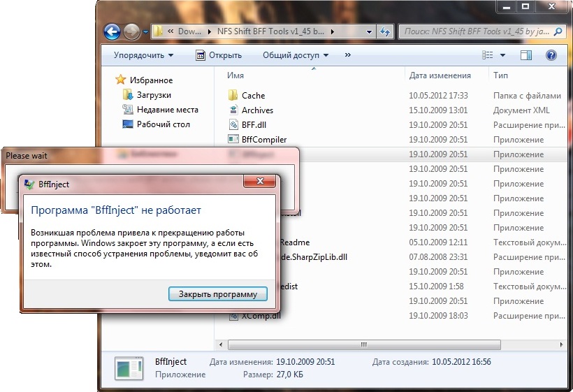
Task: Go back with the blue Back arrow
Action: [x=112, y=31]
